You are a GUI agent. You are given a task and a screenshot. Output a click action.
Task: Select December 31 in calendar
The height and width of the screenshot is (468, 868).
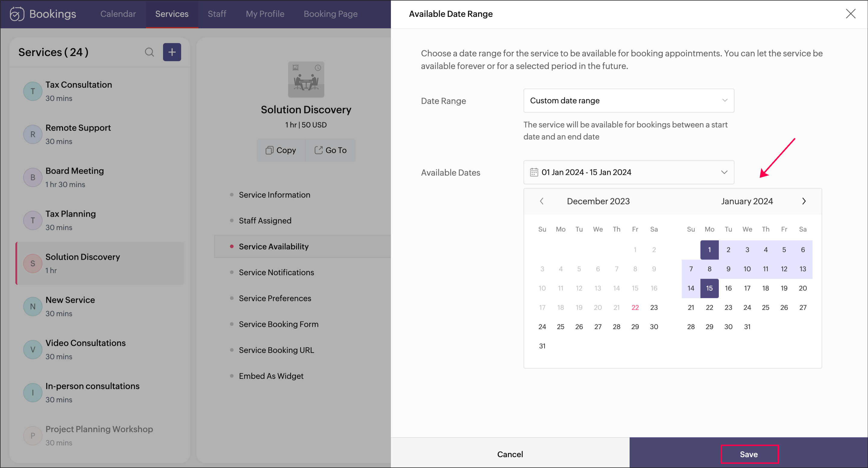[x=542, y=346]
